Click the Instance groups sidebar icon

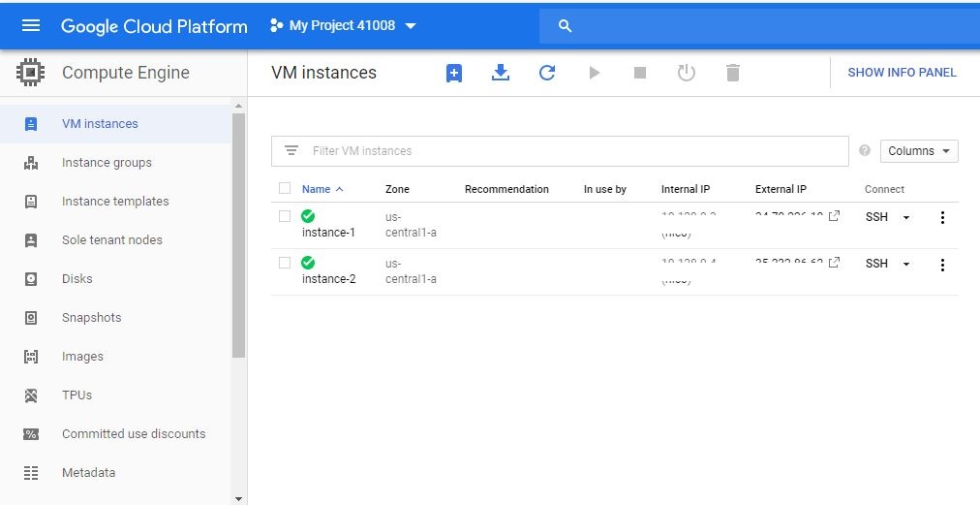[x=31, y=163]
